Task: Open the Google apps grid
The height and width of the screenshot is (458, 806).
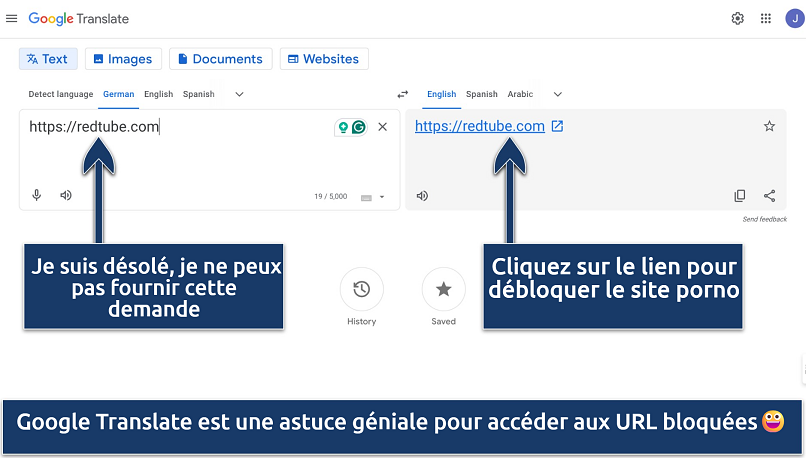Action: 765,19
